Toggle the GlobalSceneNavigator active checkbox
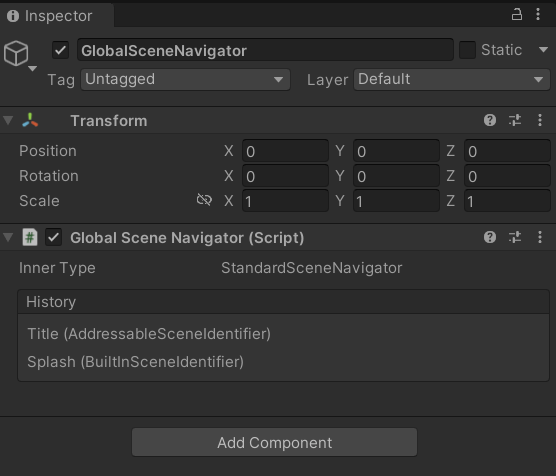Viewport: 556px width, 476px height. coord(61,50)
